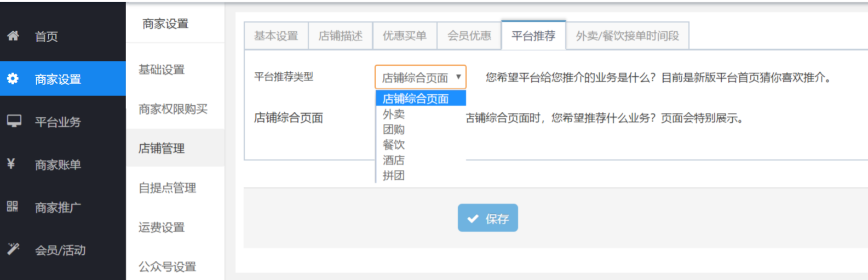Click the QR code icon beside 商家推广
868x280 pixels.
[x=13, y=207]
